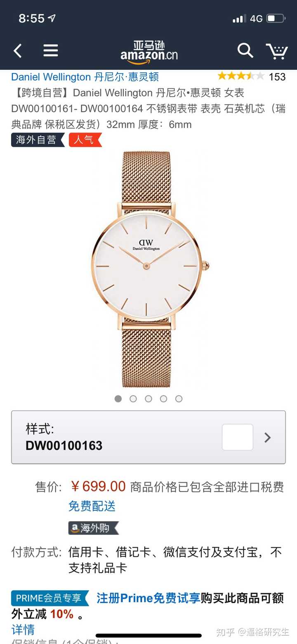Select the third image dot indicator
The image size is (297, 644).
tap(148, 399)
